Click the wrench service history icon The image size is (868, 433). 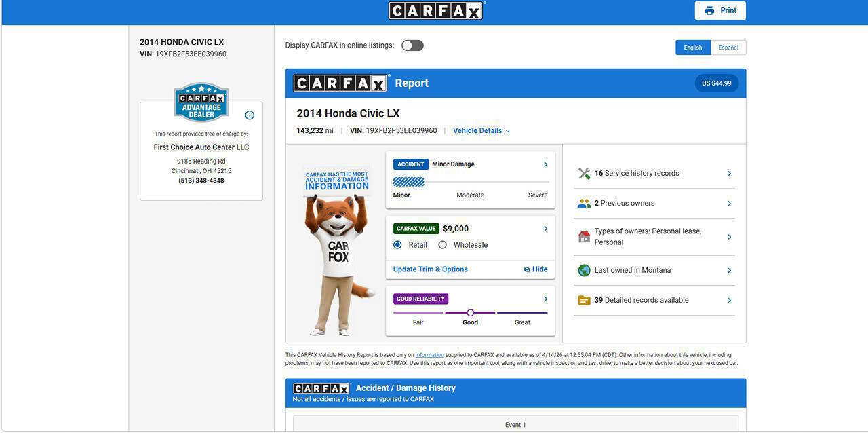pyautogui.click(x=584, y=174)
